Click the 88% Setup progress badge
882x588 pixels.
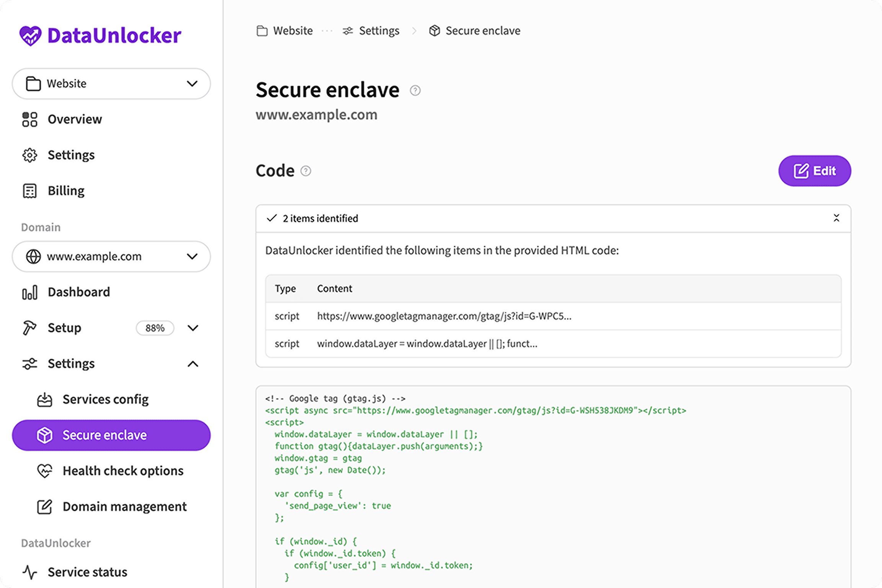(155, 328)
